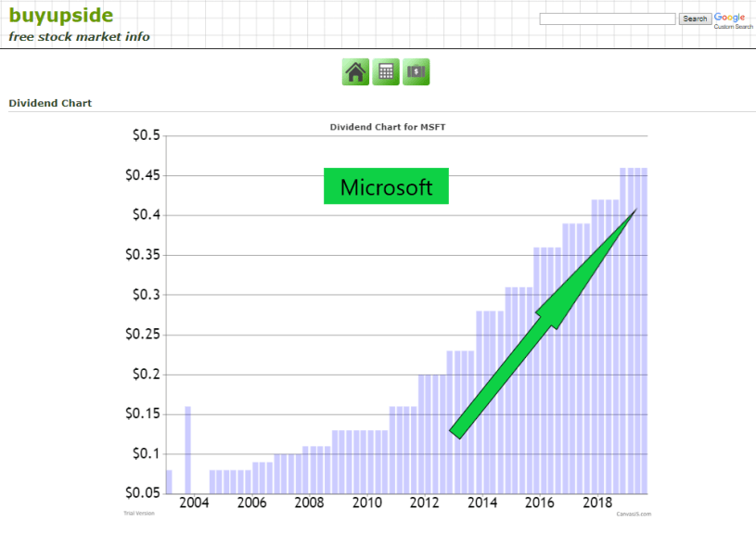Click the 2004 x-axis year label
This screenshot has width=756, height=534.
tap(194, 502)
